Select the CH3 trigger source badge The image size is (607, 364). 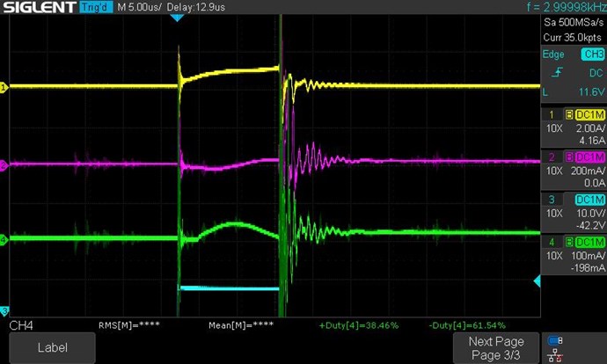click(593, 55)
